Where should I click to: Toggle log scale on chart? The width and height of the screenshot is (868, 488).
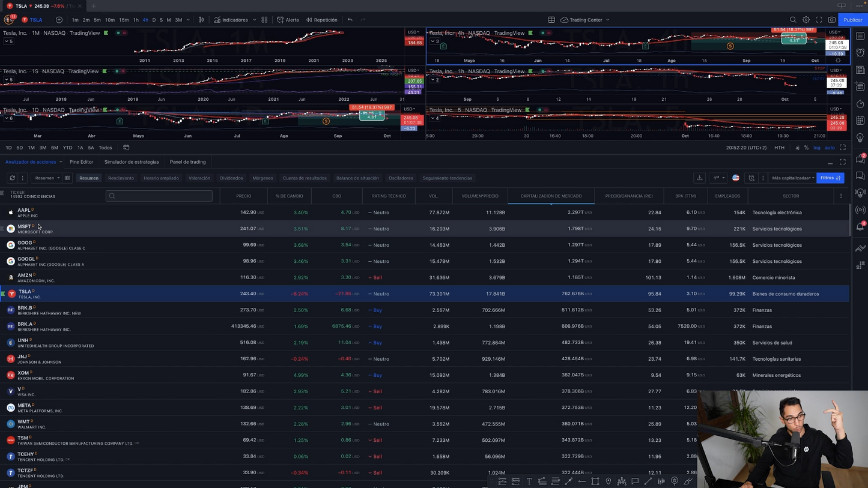(x=817, y=148)
